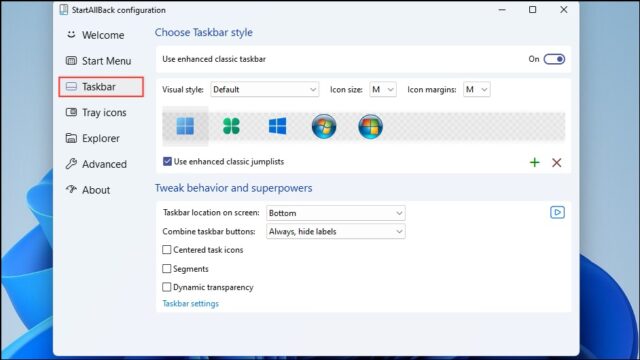Check the Segments option
The width and height of the screenshot is (640, 360).
coord(167,268)
